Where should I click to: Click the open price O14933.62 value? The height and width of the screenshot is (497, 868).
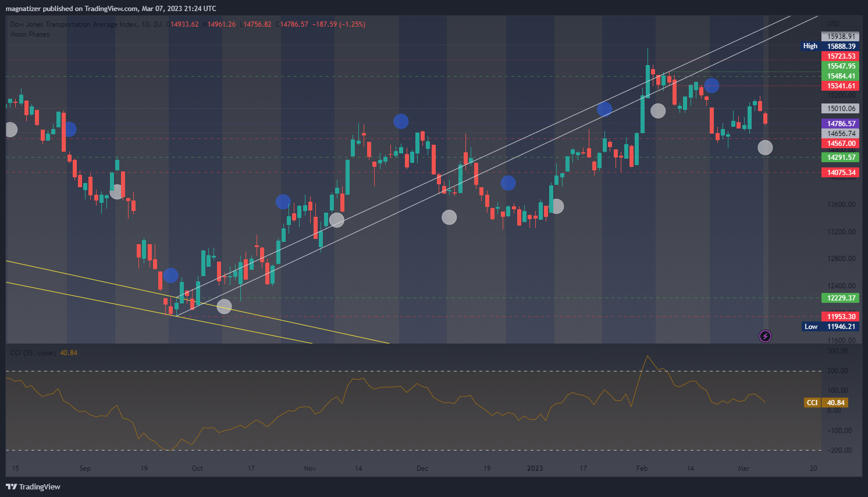tap(183, 24)
